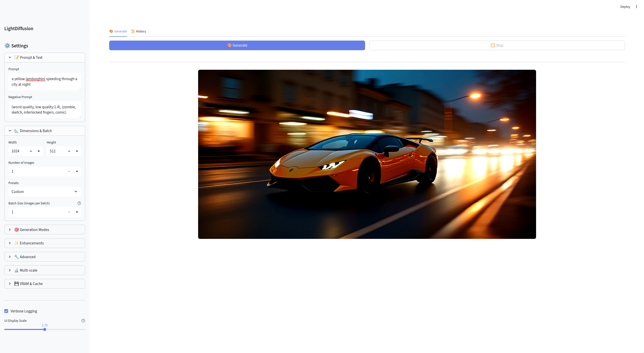The width and height of the screenshot is (644, 353).
Task: Increase Number of Images with plus
Action: [x=77, y=171]
